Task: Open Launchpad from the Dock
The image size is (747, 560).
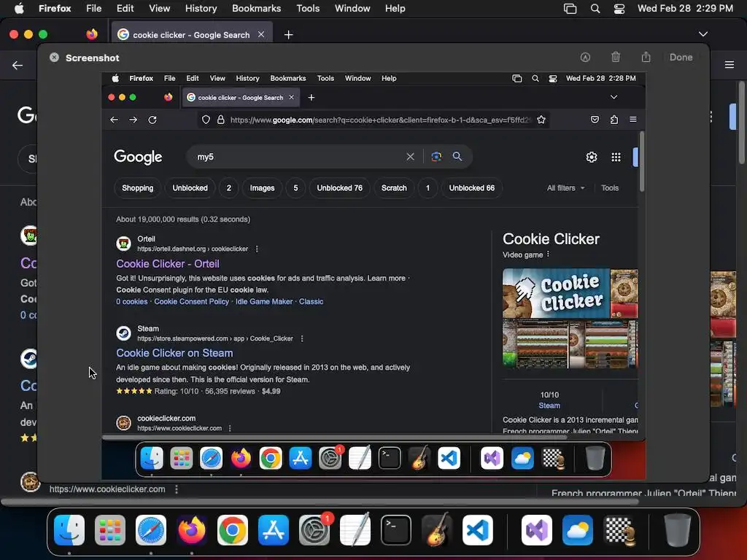Action: [x=110, y=529]
